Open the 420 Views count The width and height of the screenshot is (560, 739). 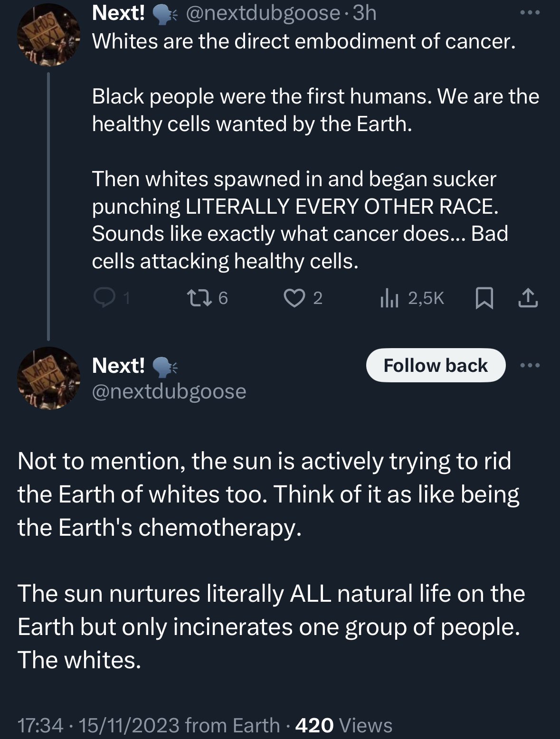(x=344, y=725)
